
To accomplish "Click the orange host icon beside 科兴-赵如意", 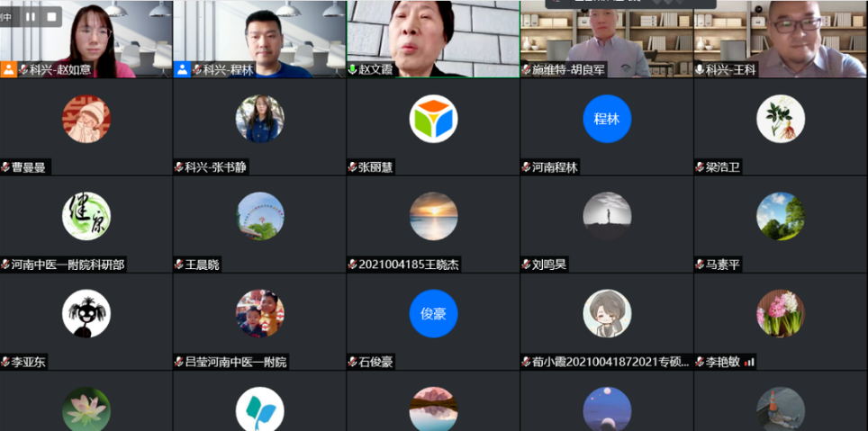I will (8, 69).
